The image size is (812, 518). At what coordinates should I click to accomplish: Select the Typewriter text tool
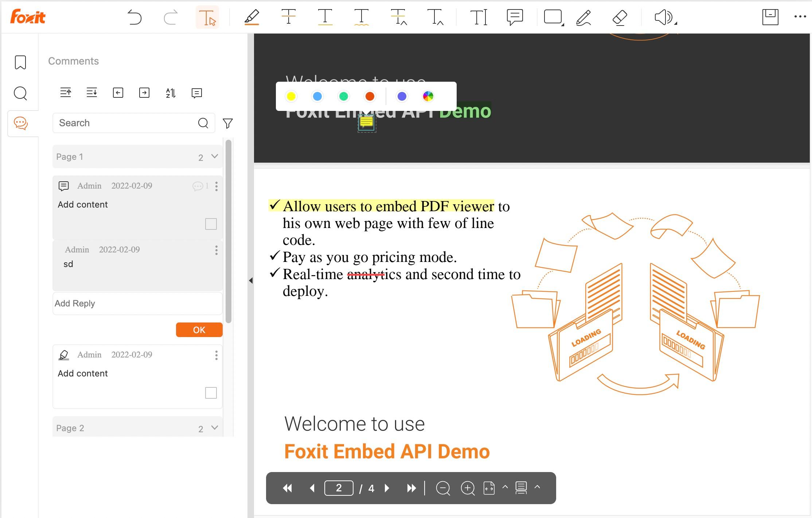click(479, 17)
